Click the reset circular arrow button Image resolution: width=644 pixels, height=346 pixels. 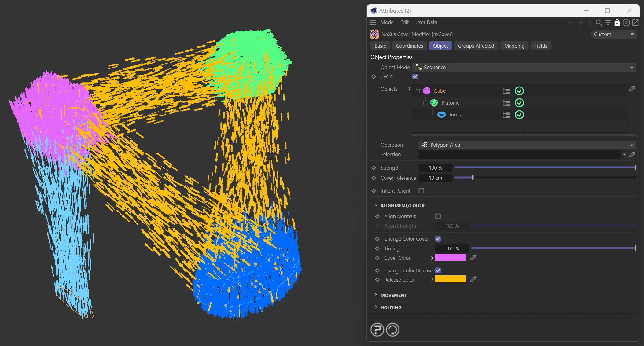tap(393, 330)
